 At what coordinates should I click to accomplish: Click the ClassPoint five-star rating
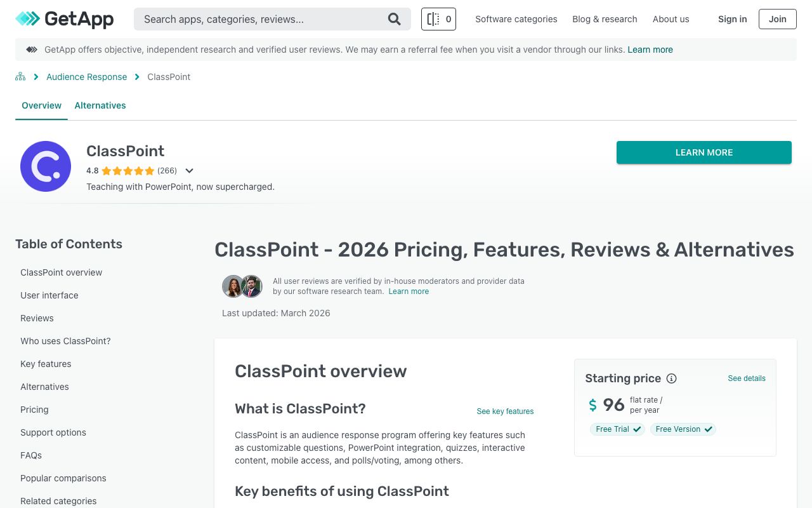128,171
